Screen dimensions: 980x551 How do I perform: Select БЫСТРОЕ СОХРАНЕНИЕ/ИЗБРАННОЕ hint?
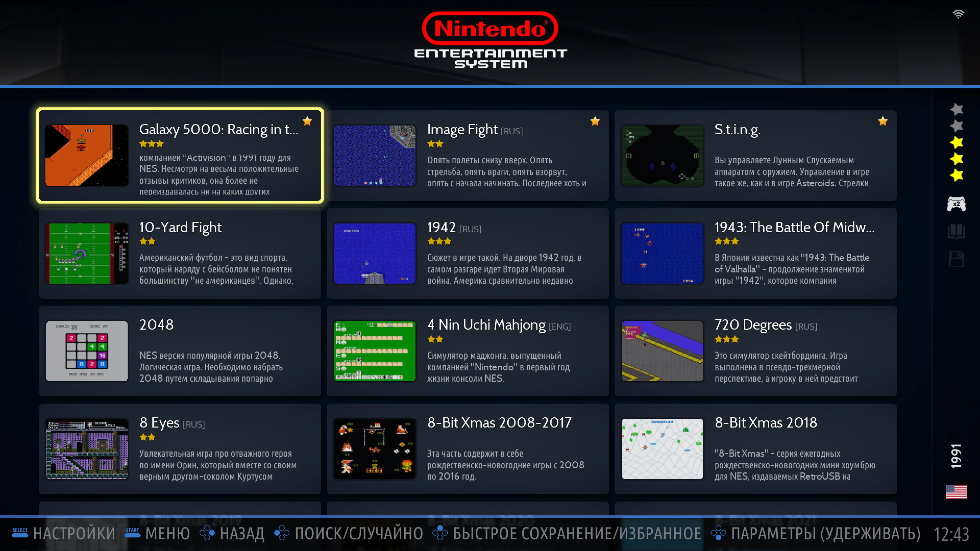pyautogui.click(x=577, y=533)
